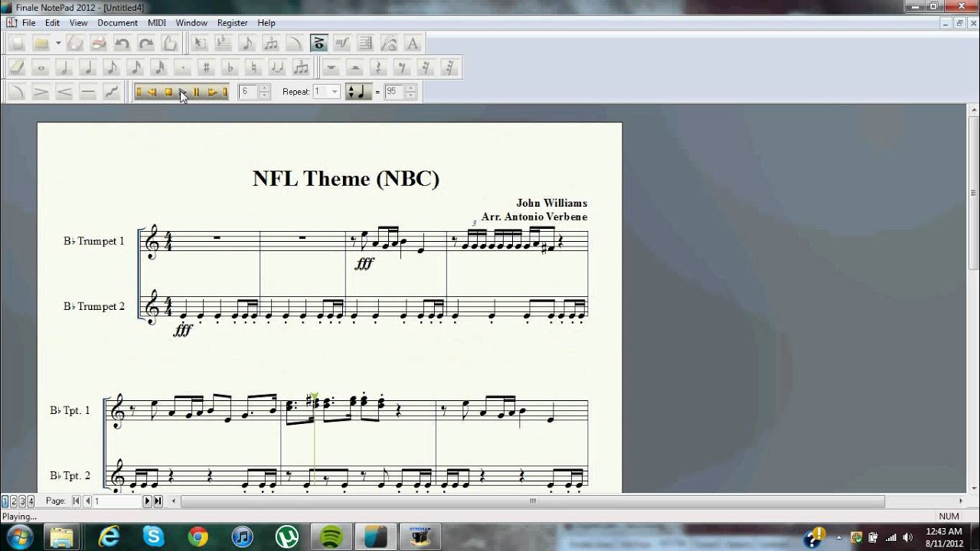Choose the thirty-second note duration
This screenshot has height=551, width=980.
159,67
